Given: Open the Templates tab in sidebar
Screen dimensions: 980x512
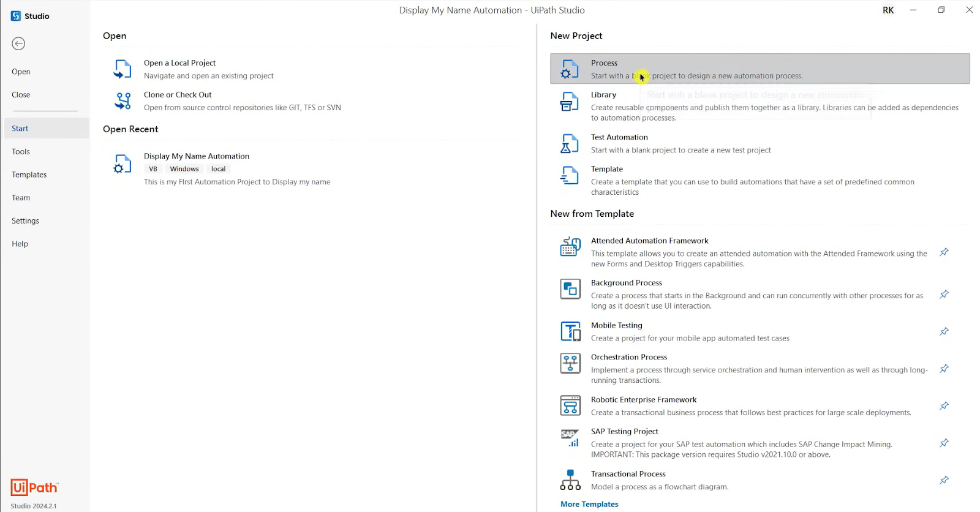Looking at the screenshot, I should (x=29, y=175).
